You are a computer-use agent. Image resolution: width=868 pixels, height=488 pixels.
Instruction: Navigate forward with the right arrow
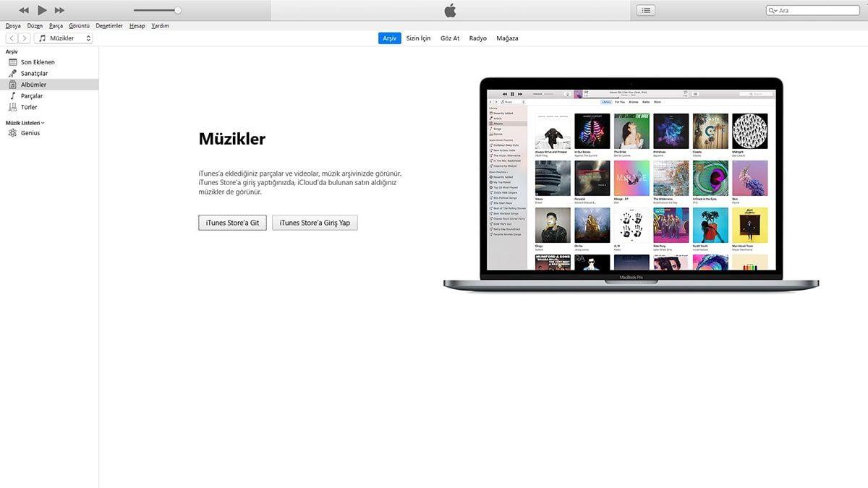pyautogui.click(x=25, y=38)
